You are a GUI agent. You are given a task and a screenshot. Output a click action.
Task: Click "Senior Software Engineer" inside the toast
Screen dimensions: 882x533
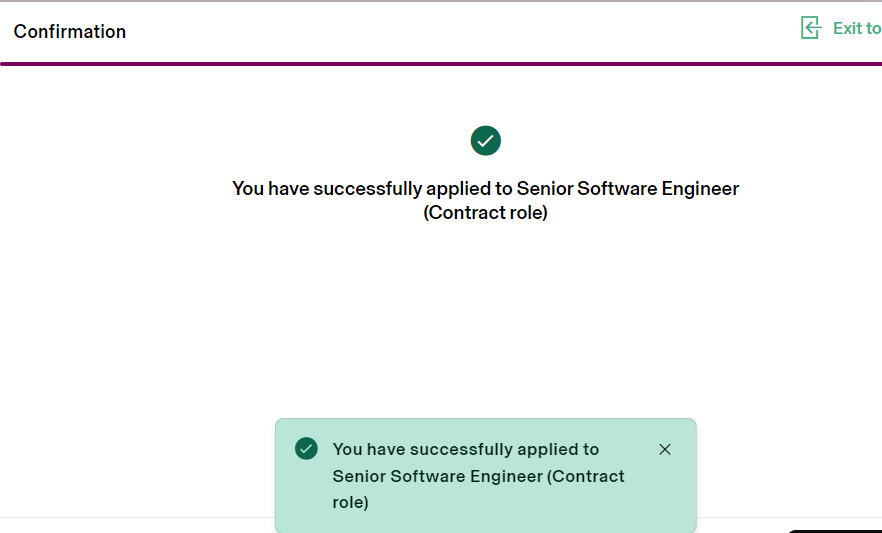click(x=437, y=476)
